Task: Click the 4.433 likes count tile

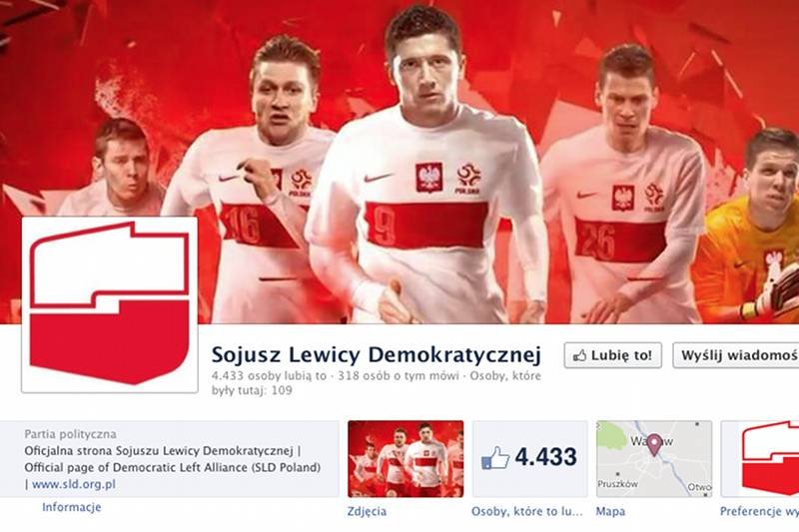Action: [530, 459]
